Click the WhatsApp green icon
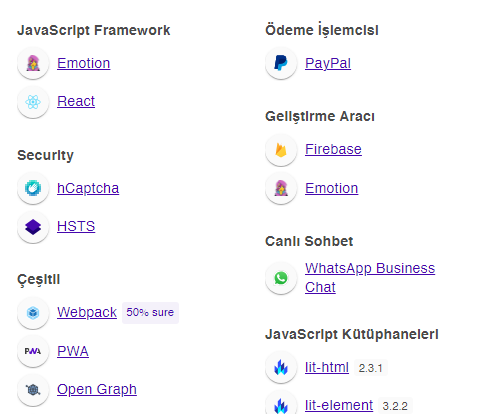The width and height of the screenshot is (487, 414). (281, 278)
